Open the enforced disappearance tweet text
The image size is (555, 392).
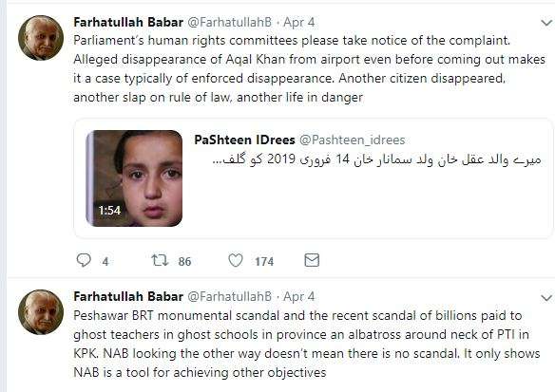(309, 68)
